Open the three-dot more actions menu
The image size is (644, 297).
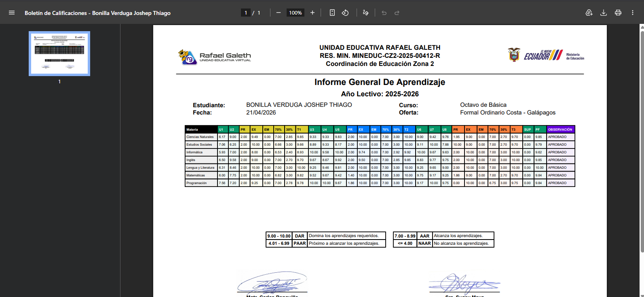click(633, 13)
